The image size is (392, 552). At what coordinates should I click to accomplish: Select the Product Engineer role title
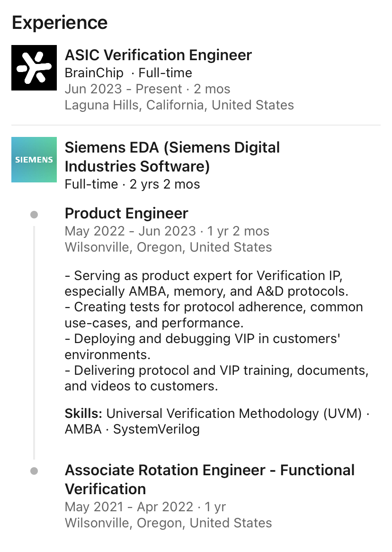point(126,213)
